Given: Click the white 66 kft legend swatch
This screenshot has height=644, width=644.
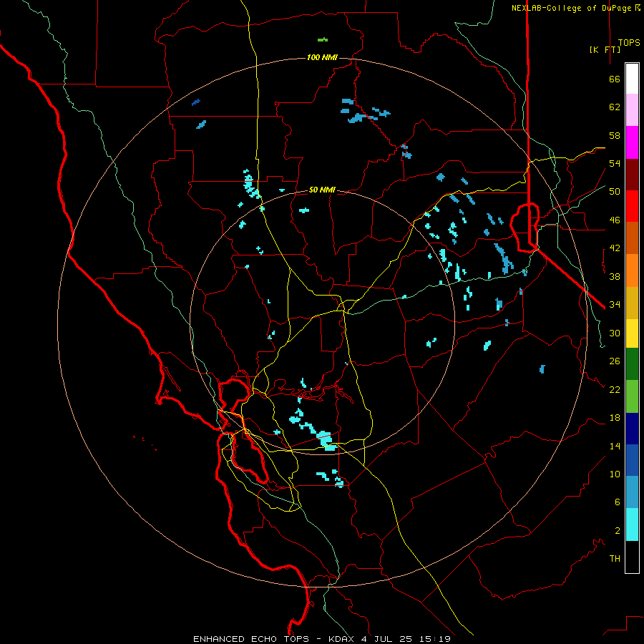Looking at the screenshot, I should [x=632, y=79].
